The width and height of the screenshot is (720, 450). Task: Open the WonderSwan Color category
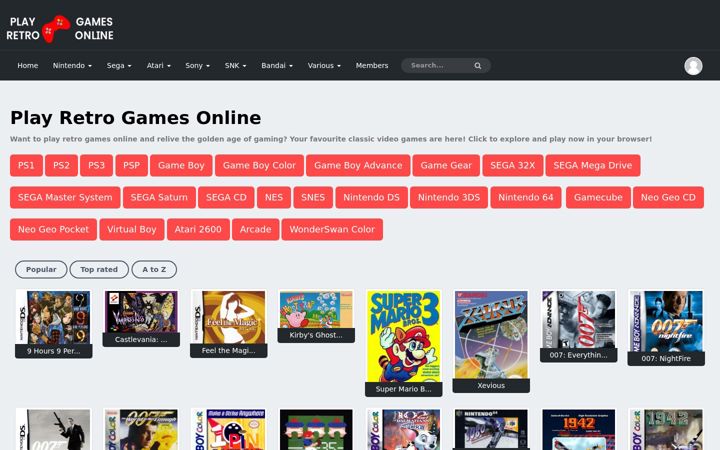tap(332, 230)
